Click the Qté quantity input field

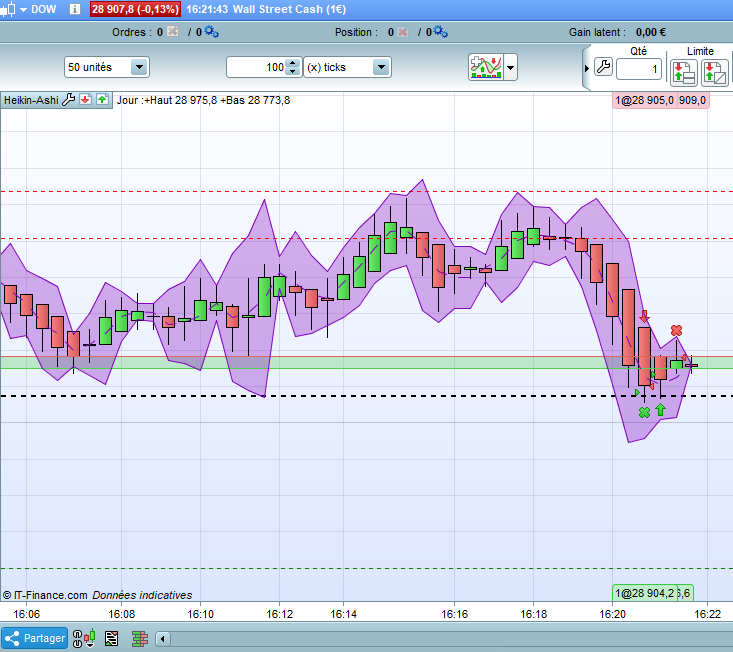click(x=639, y=69)
